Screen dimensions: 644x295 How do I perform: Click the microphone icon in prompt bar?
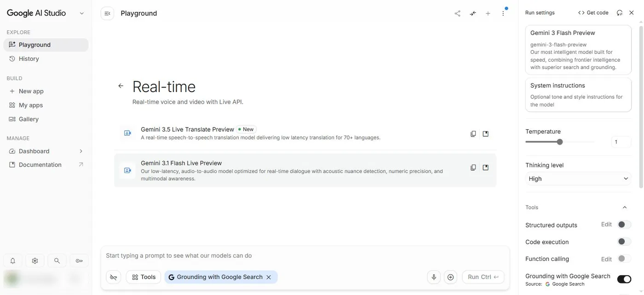click(433, 277)
